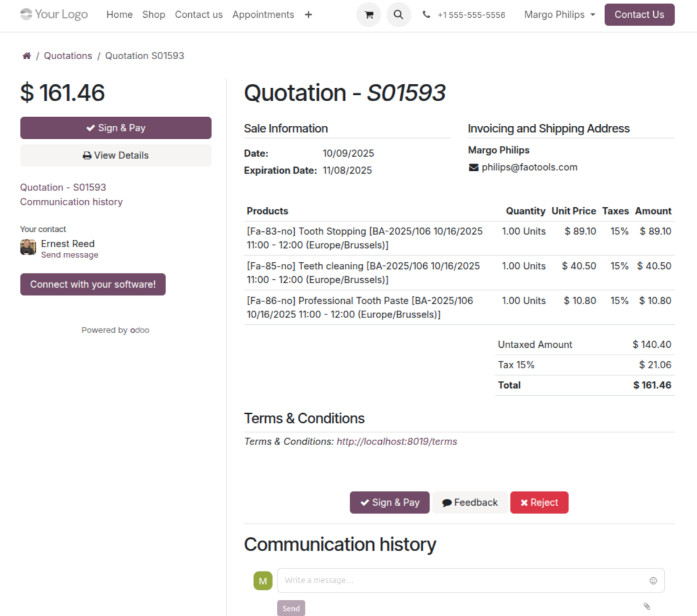
Task: Click the plus icon in navbar
Action: [308, 15]
